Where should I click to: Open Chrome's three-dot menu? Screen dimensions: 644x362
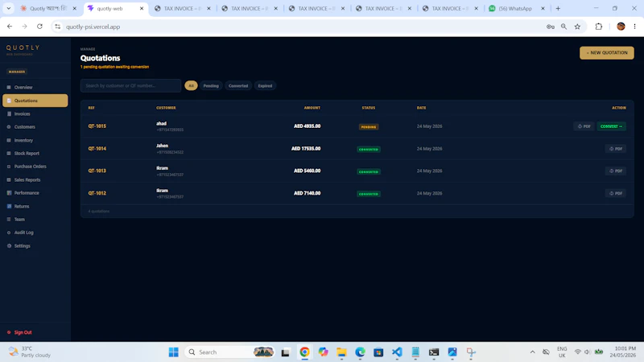pos(634,27)
